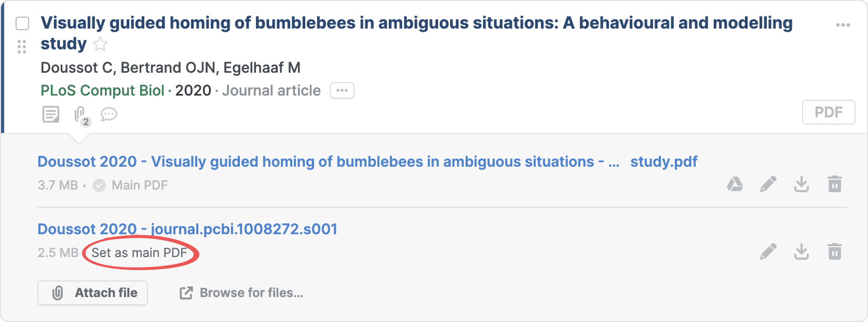The width and height of the screenshot is (868, 322).
Task: Click the Attach file button
Action: click(93, 293)
